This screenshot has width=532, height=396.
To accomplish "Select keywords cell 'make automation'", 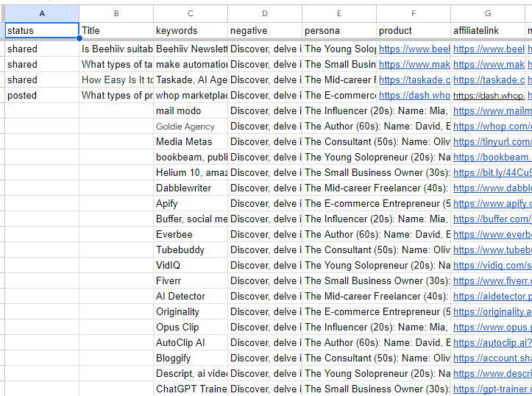I will click(x=191, y=65).
